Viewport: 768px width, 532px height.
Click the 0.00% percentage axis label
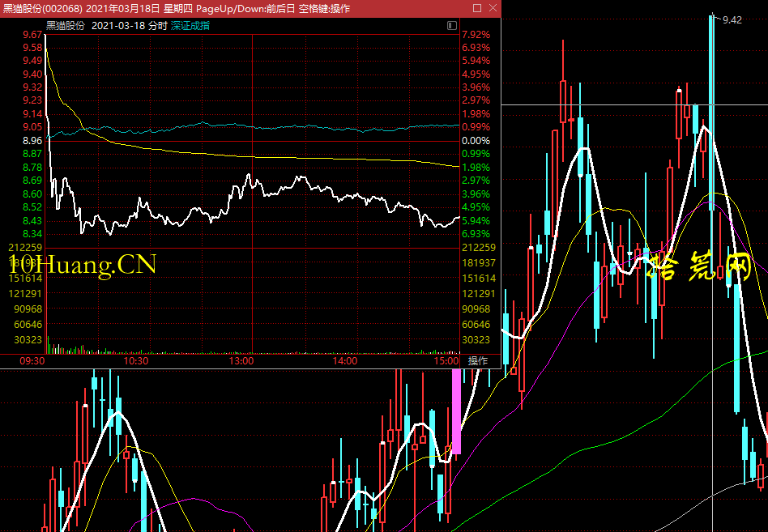[x=476, y=141]
